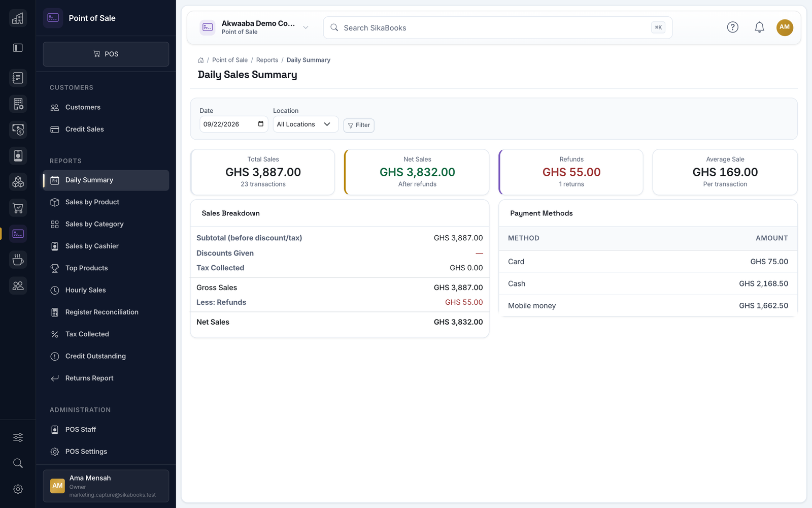Screen dimensions: 812x508
Task: Open the company building icon in rail
Action: tap(18, 18)
